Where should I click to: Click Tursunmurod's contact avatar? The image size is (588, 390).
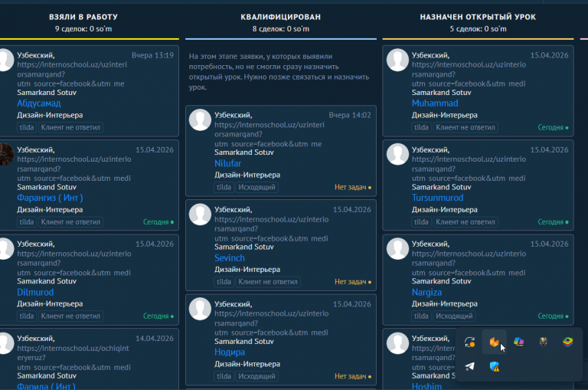[397, 154]
